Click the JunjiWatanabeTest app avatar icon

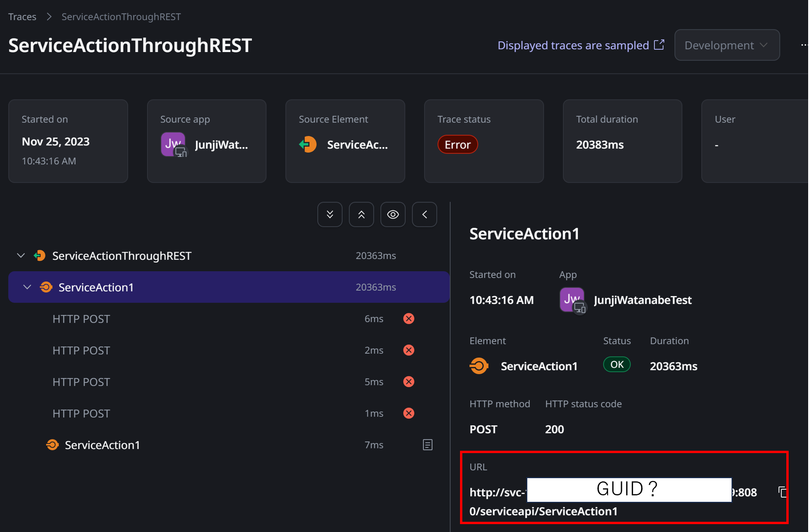pyautogui.click(x=572, y=299)
